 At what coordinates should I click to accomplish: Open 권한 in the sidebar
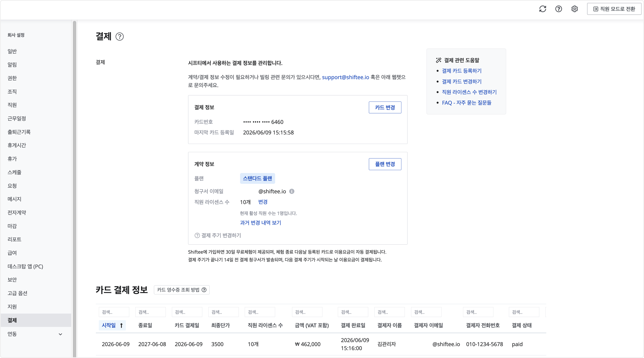coord(12,78)
